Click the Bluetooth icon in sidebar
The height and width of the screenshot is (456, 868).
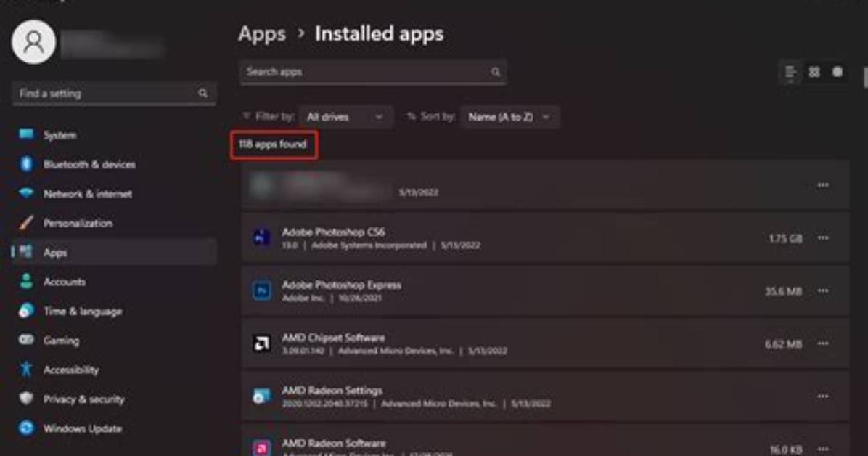26,163
